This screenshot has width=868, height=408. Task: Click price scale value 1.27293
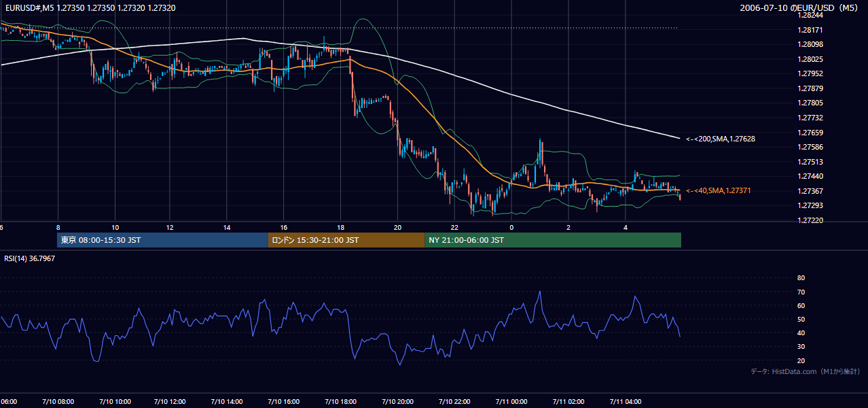click(810, 205)
